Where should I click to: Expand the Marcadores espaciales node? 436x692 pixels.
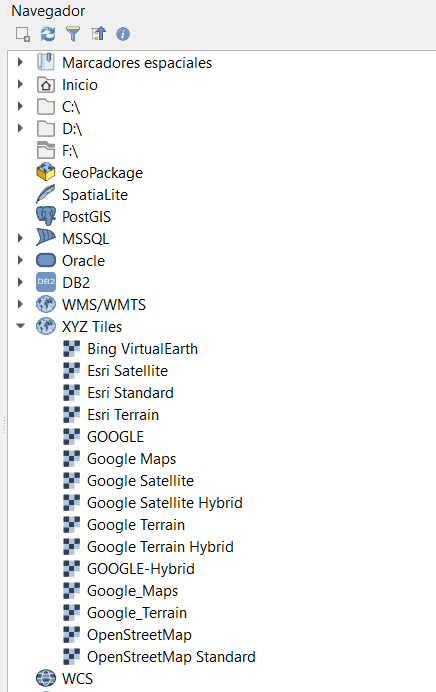[20, 62]
